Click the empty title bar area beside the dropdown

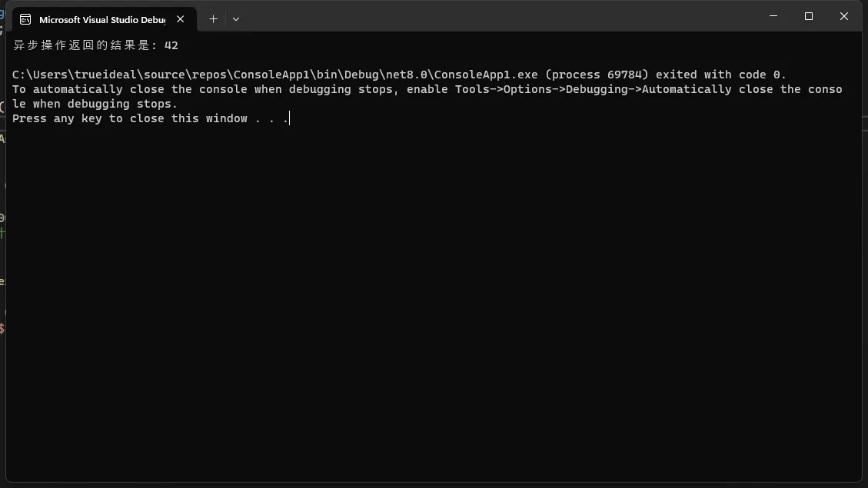coord(498,17)
